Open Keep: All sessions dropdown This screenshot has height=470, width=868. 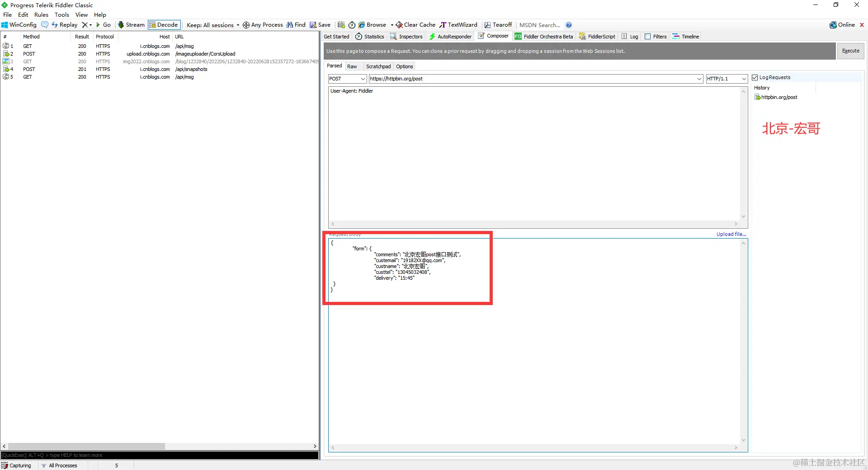coord(212,25)
